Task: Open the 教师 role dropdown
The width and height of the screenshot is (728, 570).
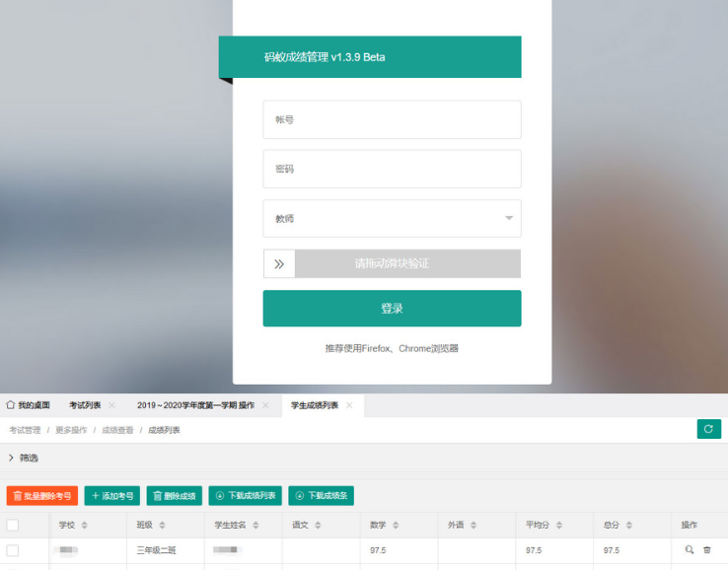Action: (392, 219)
